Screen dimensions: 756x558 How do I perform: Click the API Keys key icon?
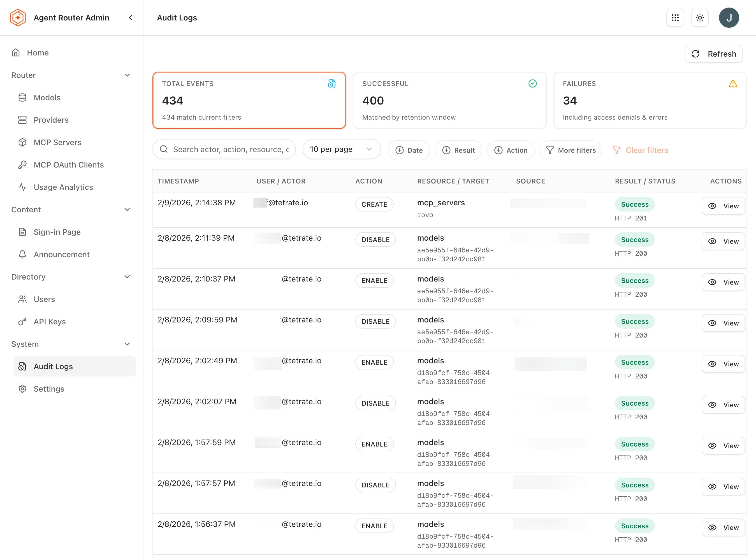[22, 322]
